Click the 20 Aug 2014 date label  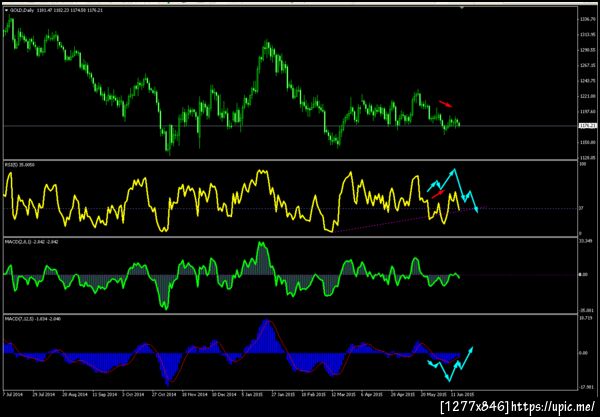click(74, 394)
